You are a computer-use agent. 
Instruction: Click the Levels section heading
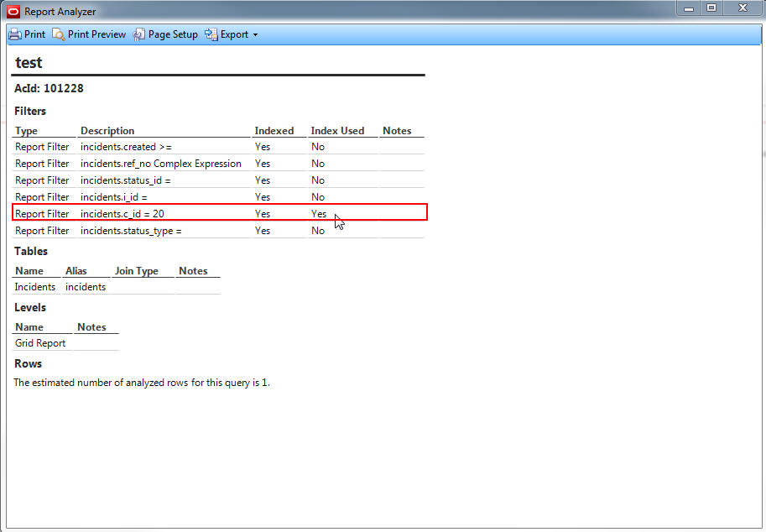(x=30, y=307)
